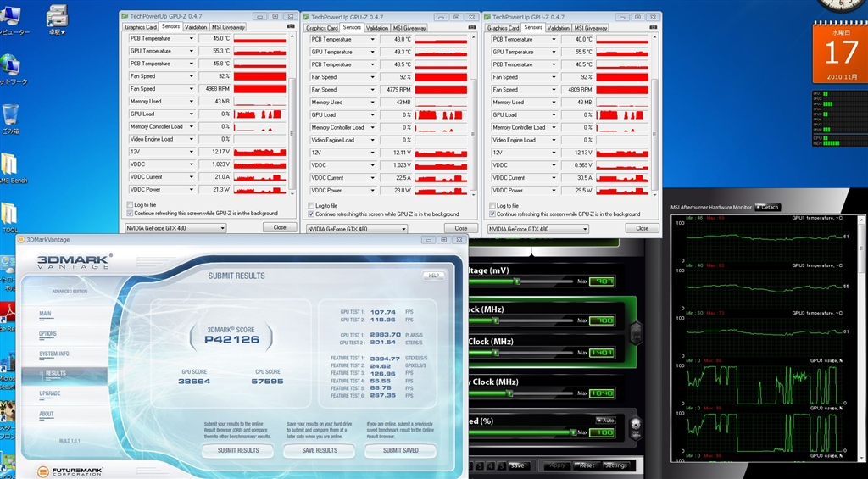Click the Save Results button
The height and width of the screenshot is (479, 868).
(320, 450)
